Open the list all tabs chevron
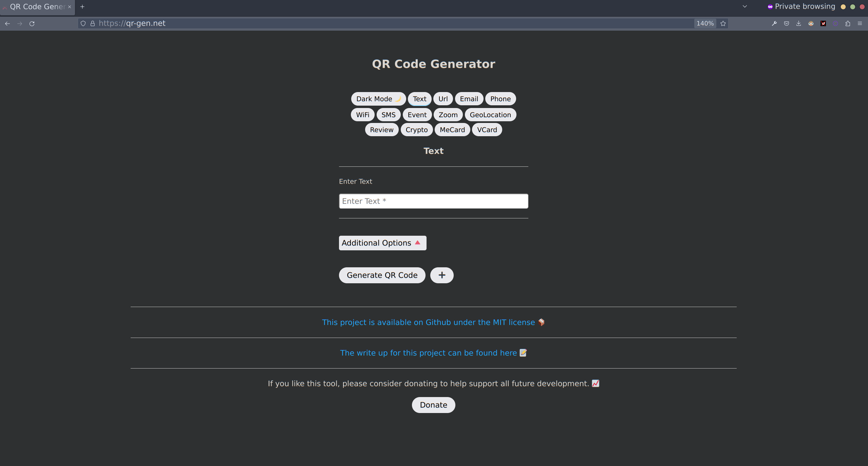Viewport: 868px width, 466px height. [745, 6]
